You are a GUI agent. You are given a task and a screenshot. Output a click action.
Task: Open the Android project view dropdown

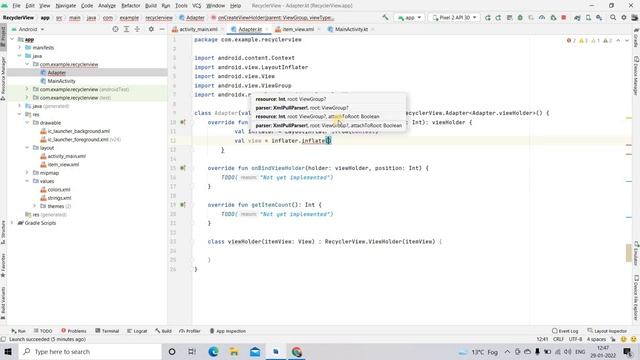pyautogui.click(x=28, y=29)
